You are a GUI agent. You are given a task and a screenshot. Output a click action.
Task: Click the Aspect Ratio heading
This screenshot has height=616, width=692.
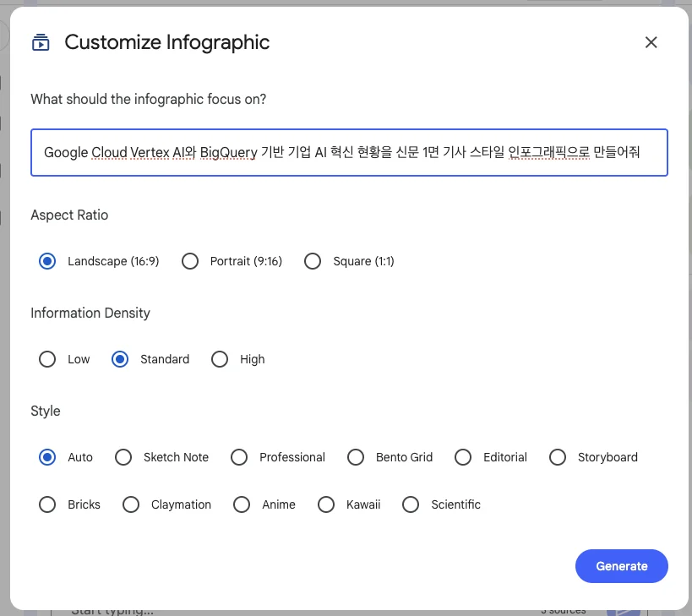coord(69,215)
